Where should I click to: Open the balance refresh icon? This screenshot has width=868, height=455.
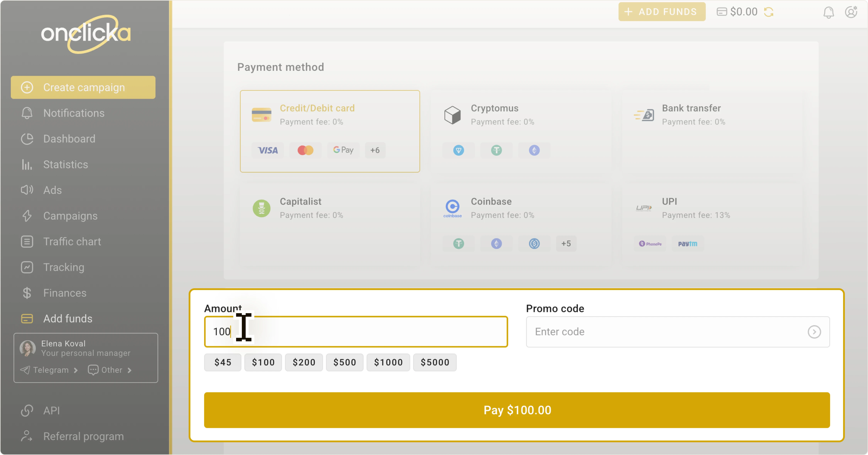(769, 12)
